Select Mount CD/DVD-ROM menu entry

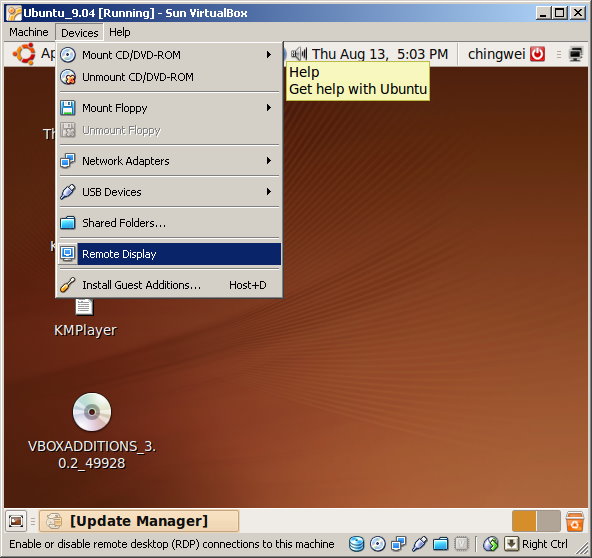click(x=170, y=55)
